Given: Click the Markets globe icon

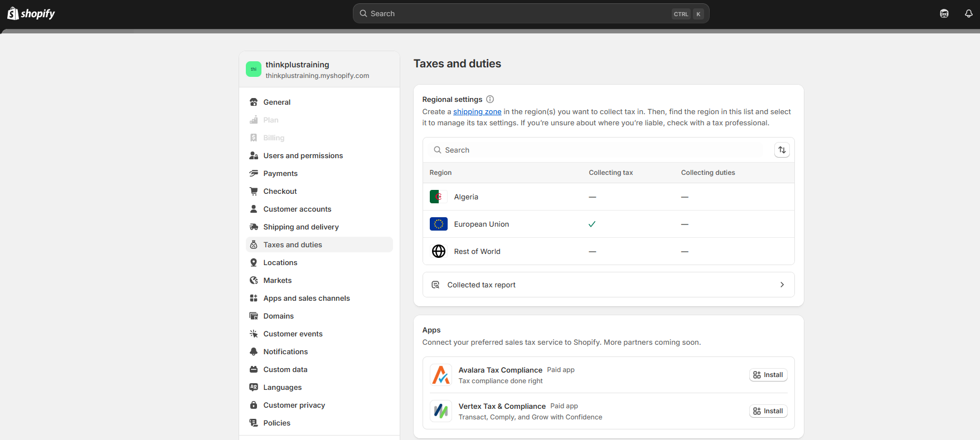Looking at the screenshot, I should (x=254, y=280).
